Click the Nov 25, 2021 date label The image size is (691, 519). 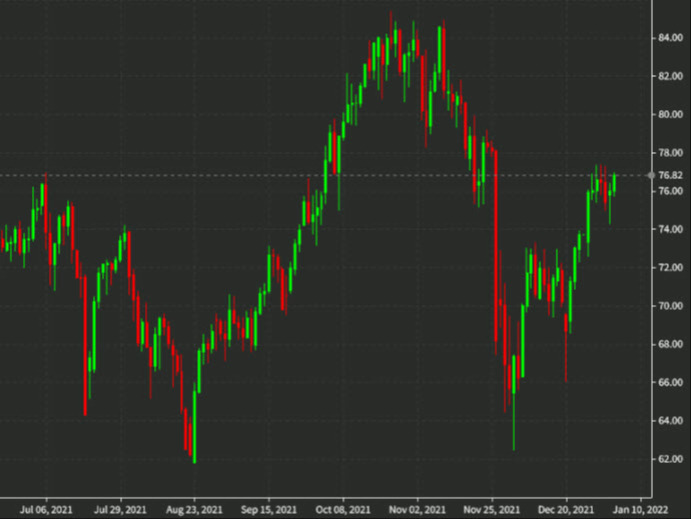coord(492,510)
